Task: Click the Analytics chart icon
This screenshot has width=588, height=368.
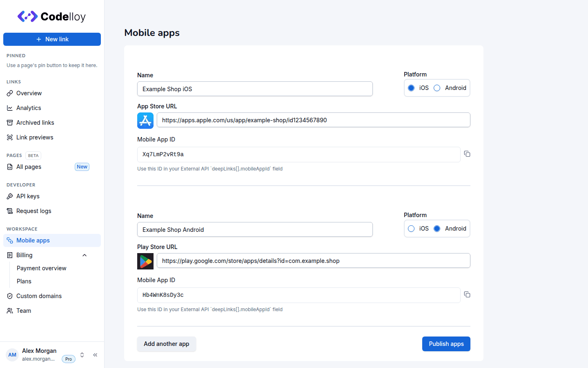Action: 10,108
